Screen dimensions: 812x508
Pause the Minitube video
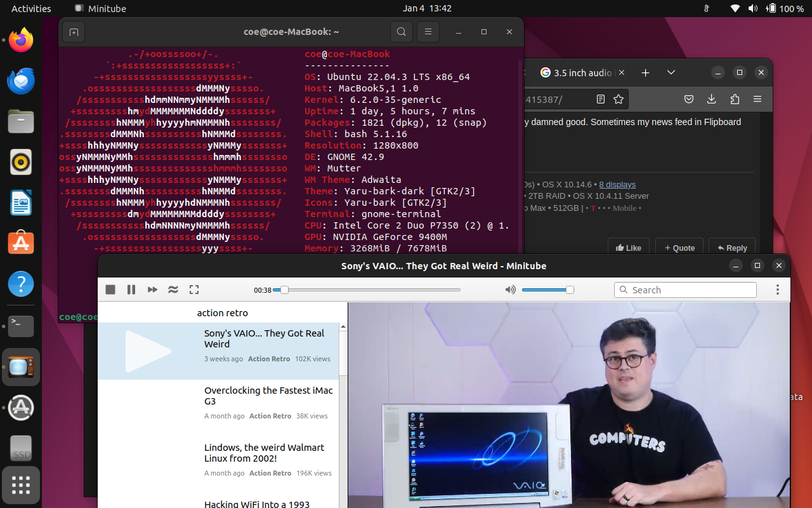[x=131, y=290]
